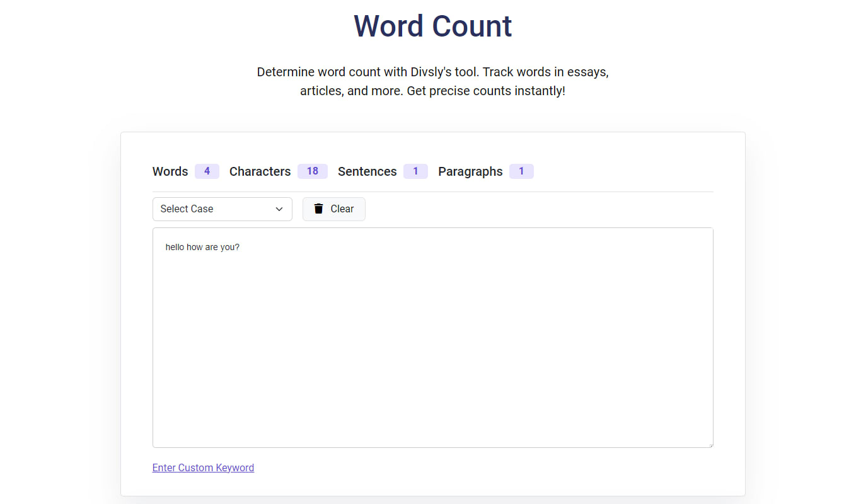Click inside the large text area
Screen dimensions: 844x504
pyautogui.click(x=433, y=338)
